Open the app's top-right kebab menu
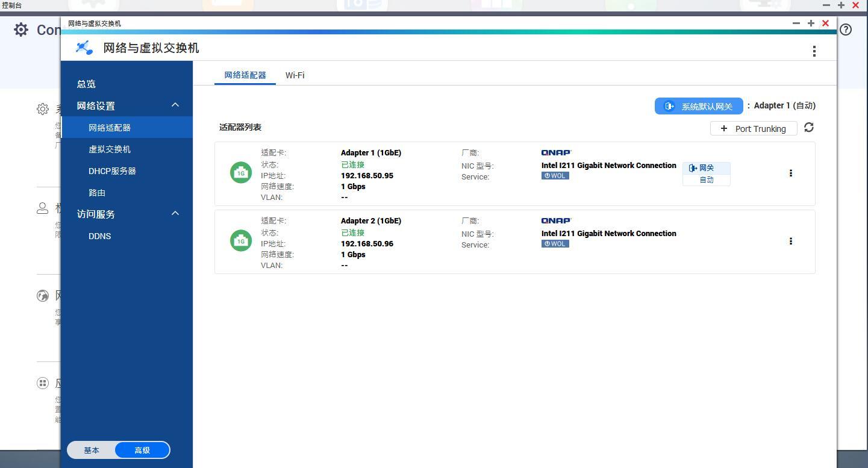This screenshot has height=468, width=868. tap(814, 51)
